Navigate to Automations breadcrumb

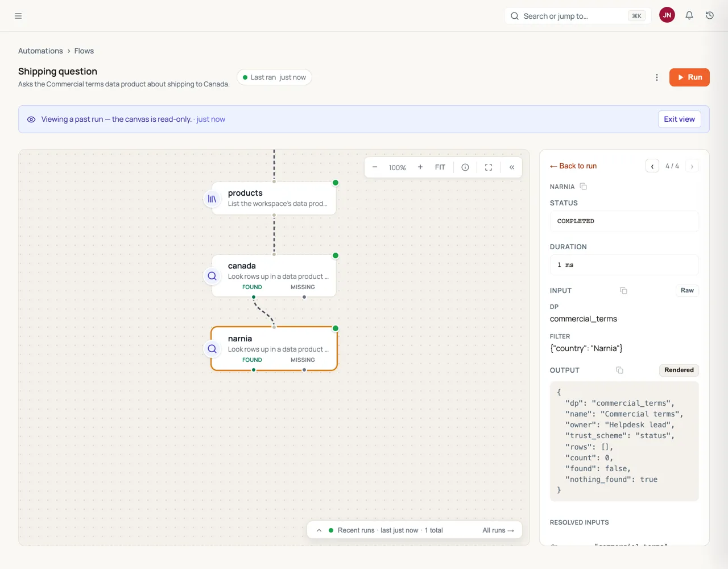pyautogui.click(x=40, y=51)
